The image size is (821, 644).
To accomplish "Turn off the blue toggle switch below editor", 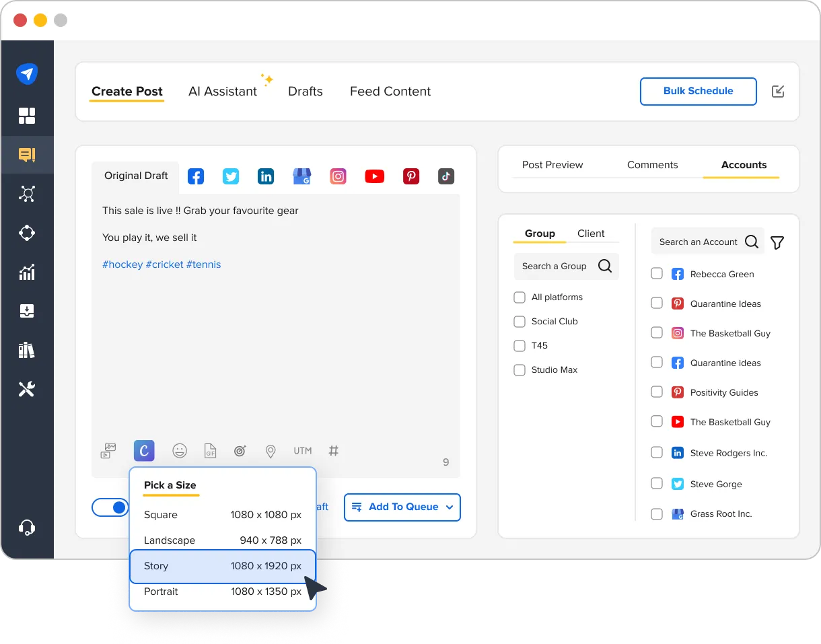I will [x=111, y=507].
